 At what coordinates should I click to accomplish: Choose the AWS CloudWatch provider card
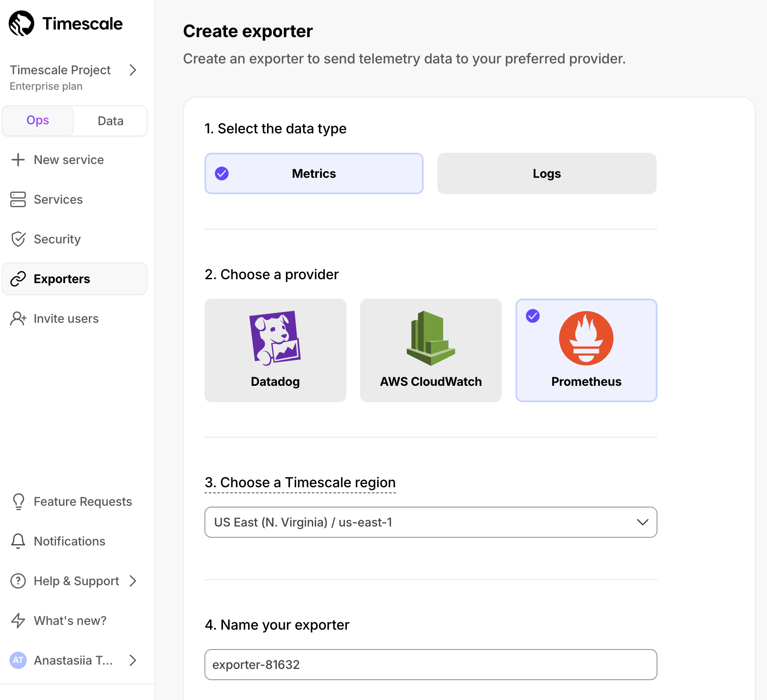pos(431,350)
